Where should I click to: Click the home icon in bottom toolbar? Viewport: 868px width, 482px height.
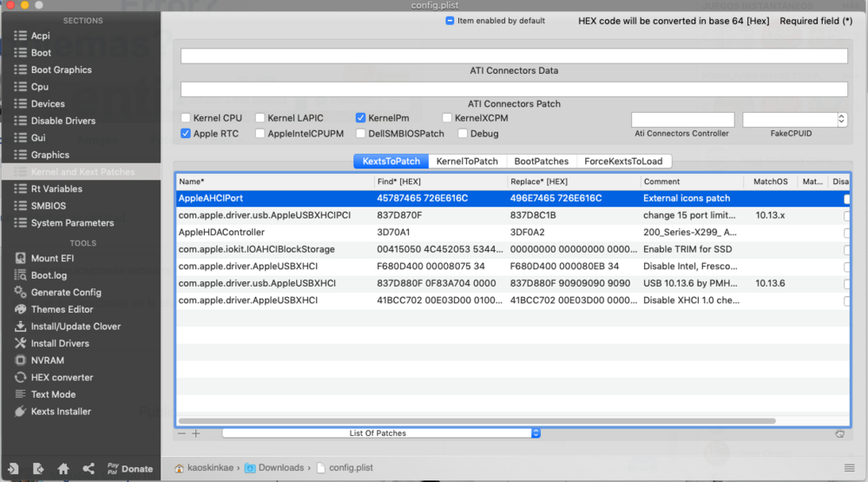63,469
